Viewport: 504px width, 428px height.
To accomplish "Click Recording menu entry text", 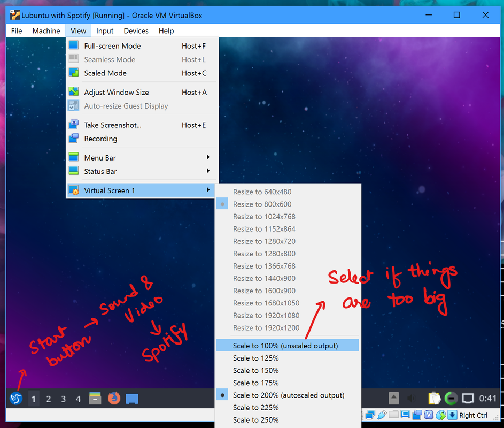I will point(100,139).
